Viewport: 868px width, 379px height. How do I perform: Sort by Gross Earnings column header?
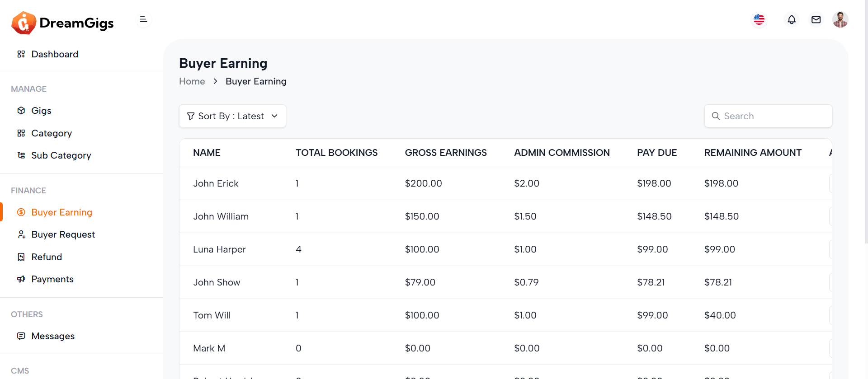tap(445, 153)
